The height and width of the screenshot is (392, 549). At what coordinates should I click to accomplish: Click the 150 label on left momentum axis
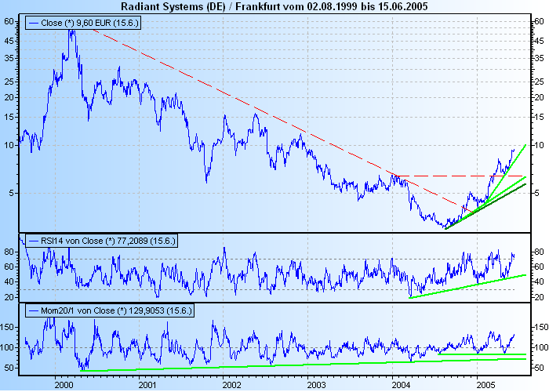tap(7, 327)
